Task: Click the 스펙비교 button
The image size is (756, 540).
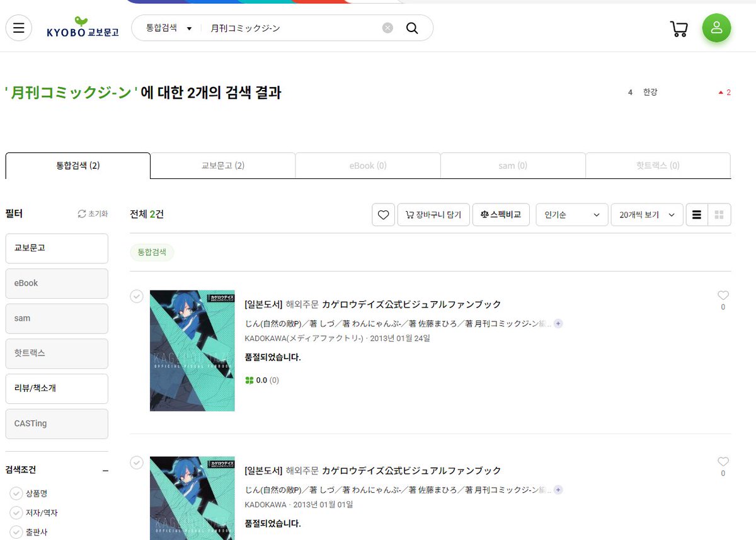Action: [x=501, y=215]
